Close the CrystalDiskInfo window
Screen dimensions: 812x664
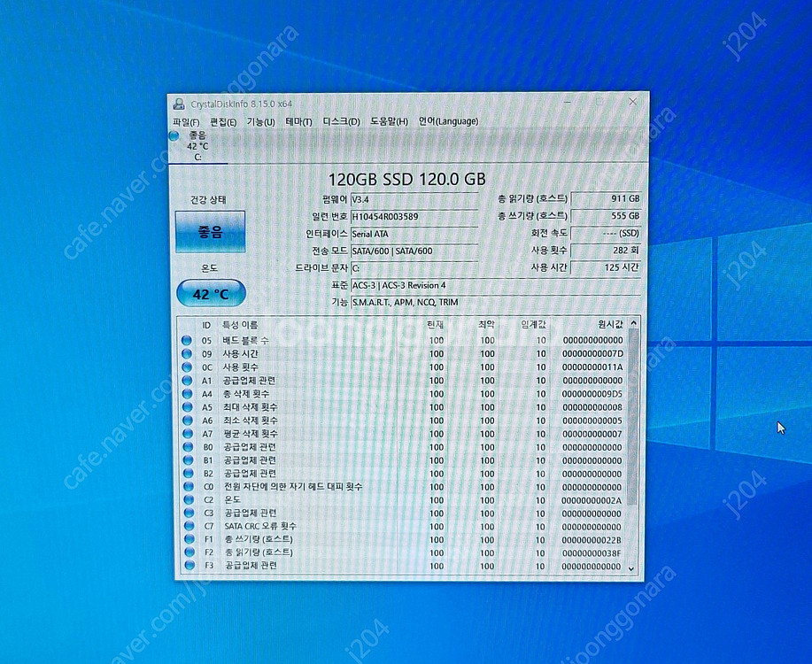coord(632,102)
